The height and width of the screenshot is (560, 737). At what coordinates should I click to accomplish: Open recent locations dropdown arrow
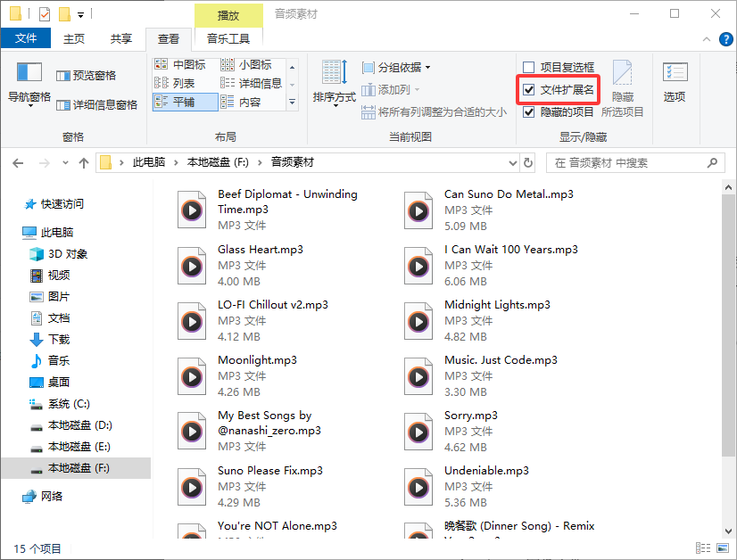65,163
